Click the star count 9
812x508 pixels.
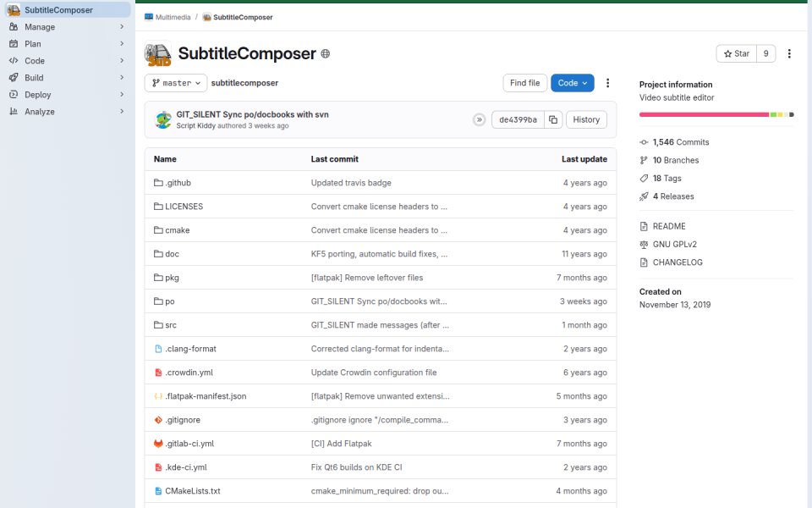coord(766,54)
